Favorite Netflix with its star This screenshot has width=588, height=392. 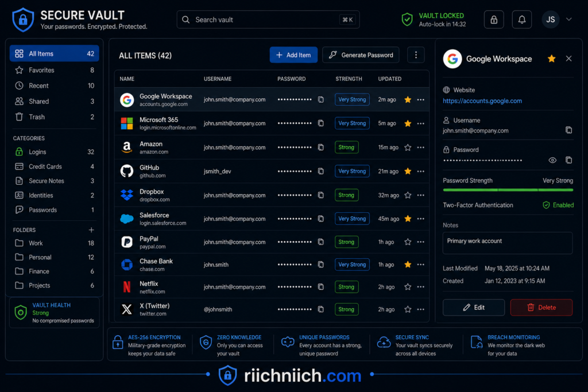tap(408, 287)
